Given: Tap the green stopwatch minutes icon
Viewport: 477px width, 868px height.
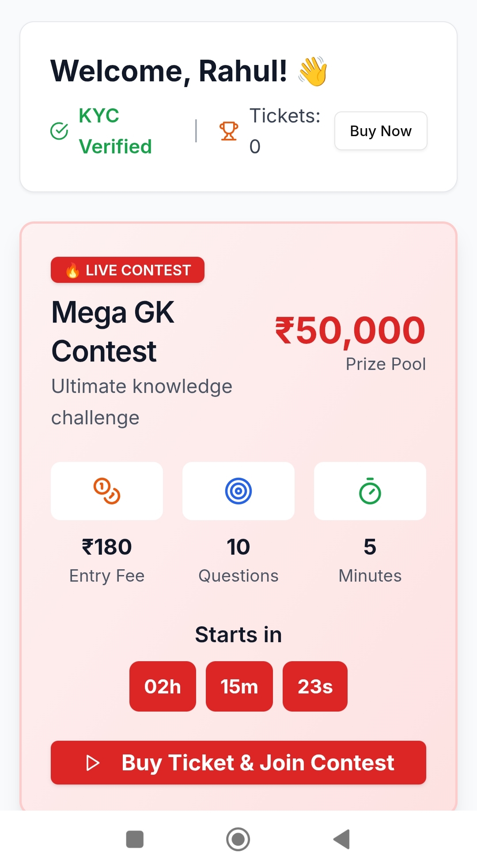Looking at the screenshot, I should click(370, 491).
